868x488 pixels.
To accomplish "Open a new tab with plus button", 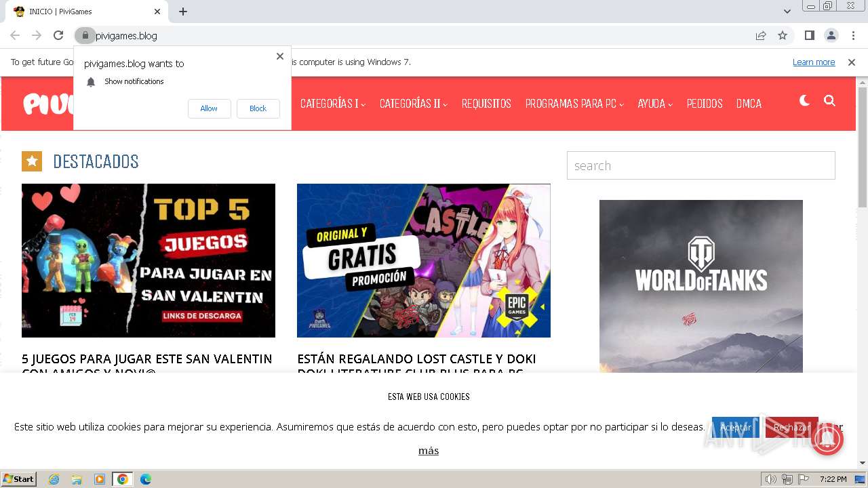I will click(x=183, y=12).
